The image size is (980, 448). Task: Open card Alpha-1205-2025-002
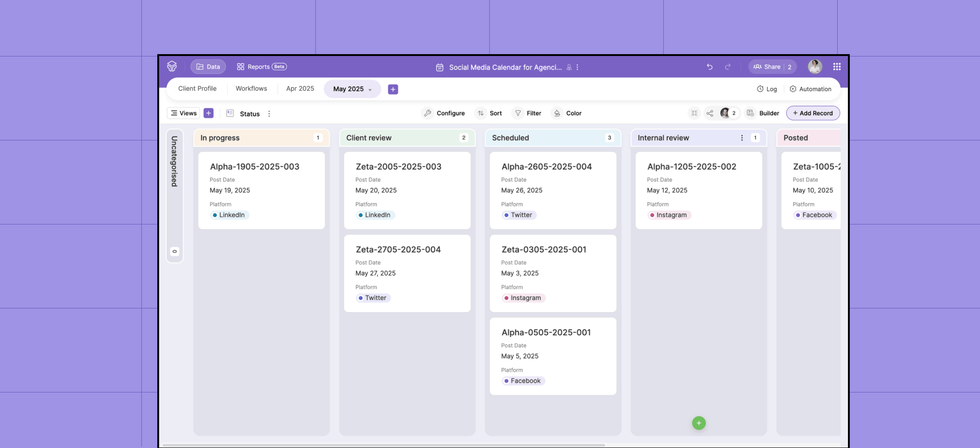[x=699, y=190]
